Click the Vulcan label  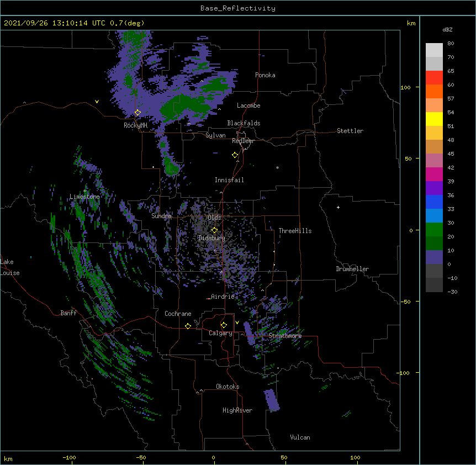pyautogui.click(x=300, y=437)
